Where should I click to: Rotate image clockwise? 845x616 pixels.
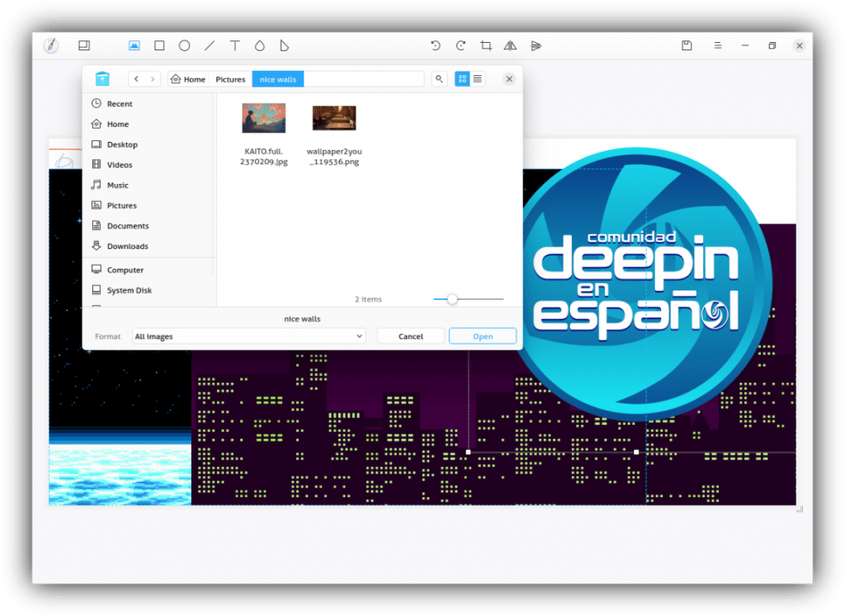(460, 46)
